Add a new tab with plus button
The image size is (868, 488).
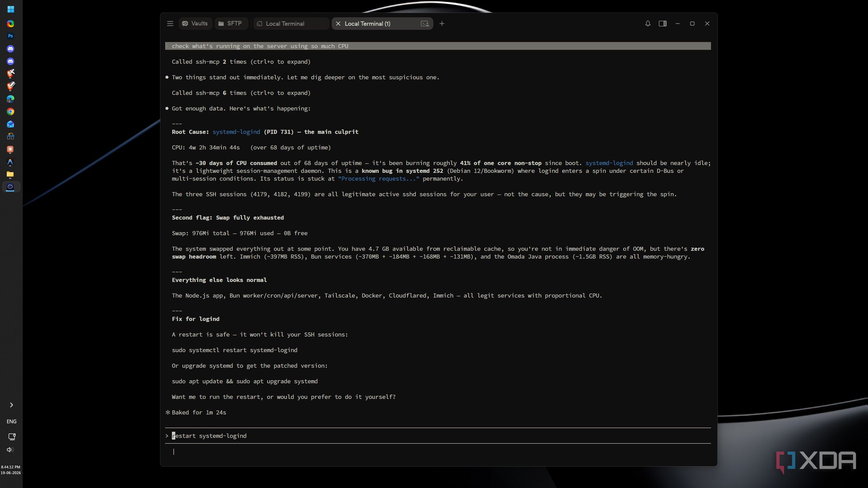pyautogui.click(x=442, y=23)
